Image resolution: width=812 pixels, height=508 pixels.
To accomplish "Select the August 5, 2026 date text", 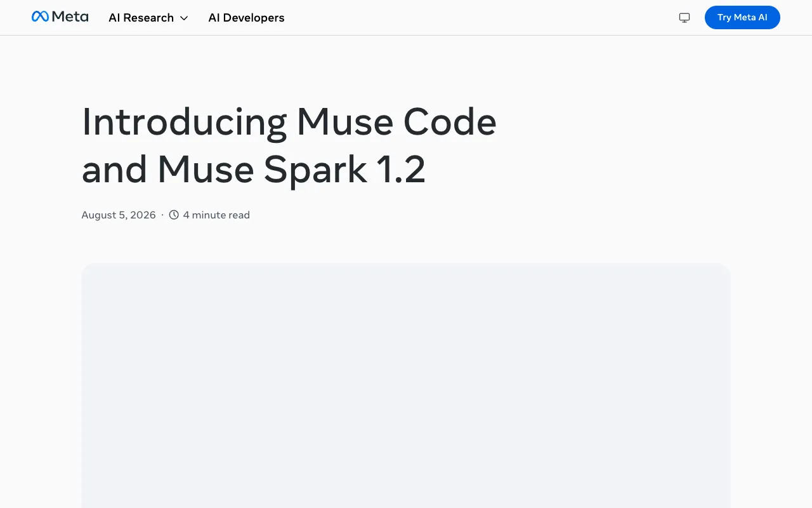I will coord(119,215).
